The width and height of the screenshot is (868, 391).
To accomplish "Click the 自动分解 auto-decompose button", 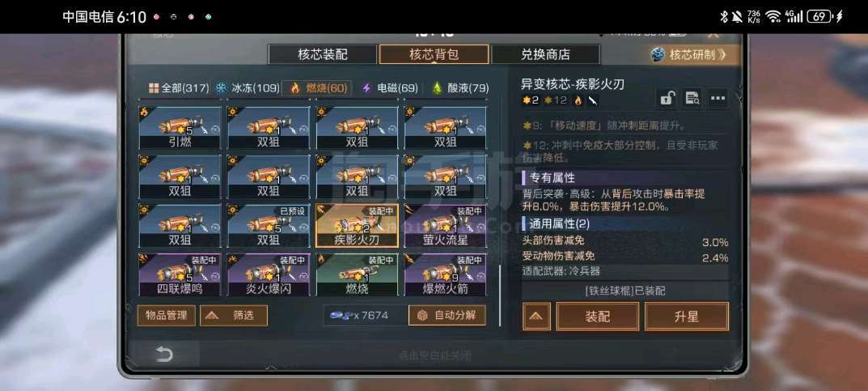I will [447, 316].
